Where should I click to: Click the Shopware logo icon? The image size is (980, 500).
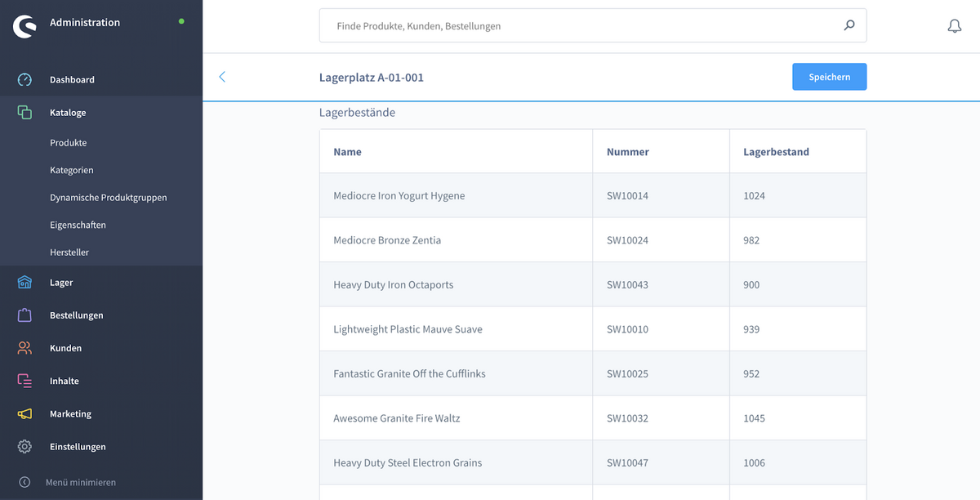point(24,26)
